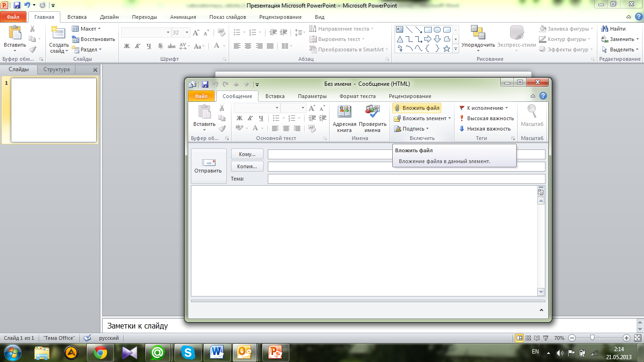Send the message with Отправить button
Screen dimensions: 644x362
point(208,167)
